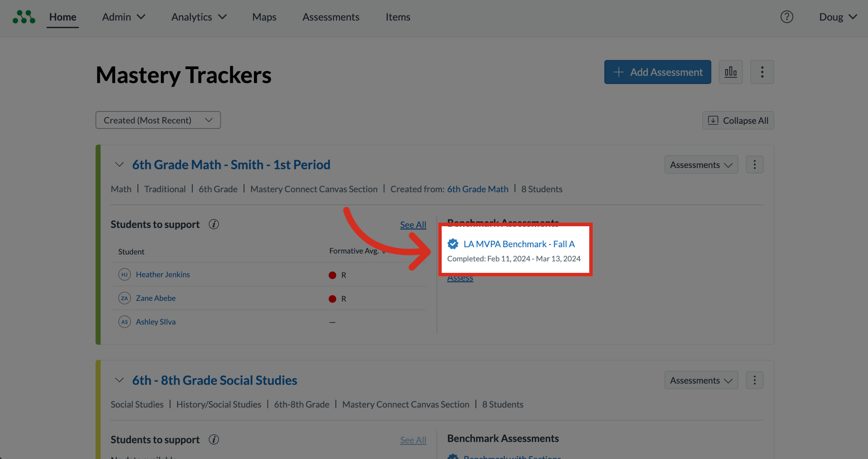Image resolution: width=868 pixels, height=459 pixels.
Task: Open Created (Most Recent) sort dropdown
Action: coord(158,120)
